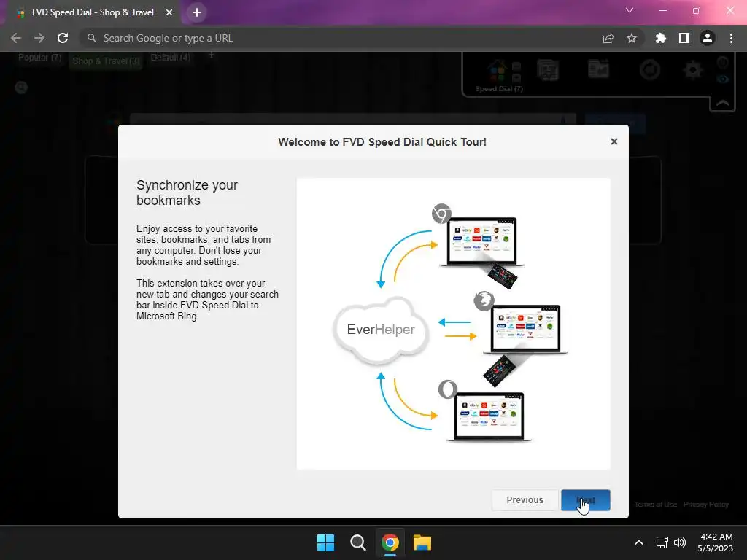Open Most Visited panel icon

[548, 70]
